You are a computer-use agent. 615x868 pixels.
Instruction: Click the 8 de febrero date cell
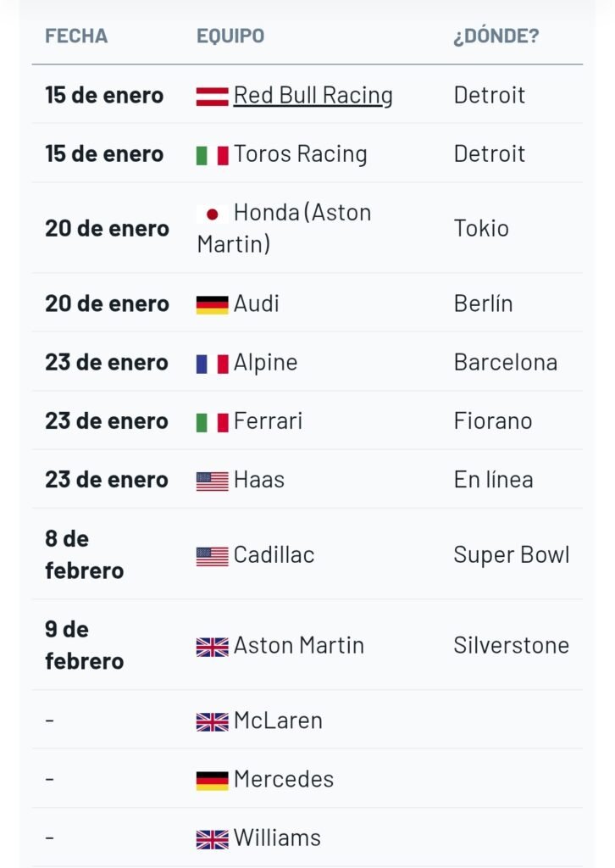click(x=84, y=554)
